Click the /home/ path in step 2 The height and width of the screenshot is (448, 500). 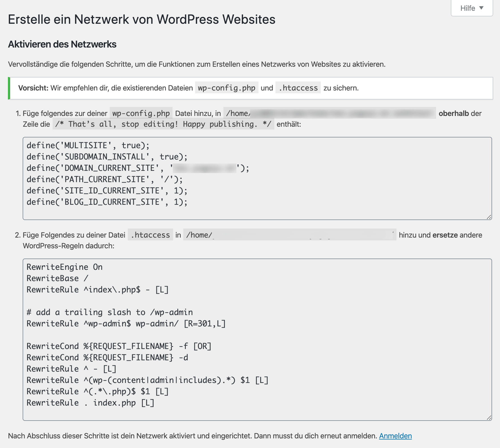pyautogui.click(x=290, y=235)
